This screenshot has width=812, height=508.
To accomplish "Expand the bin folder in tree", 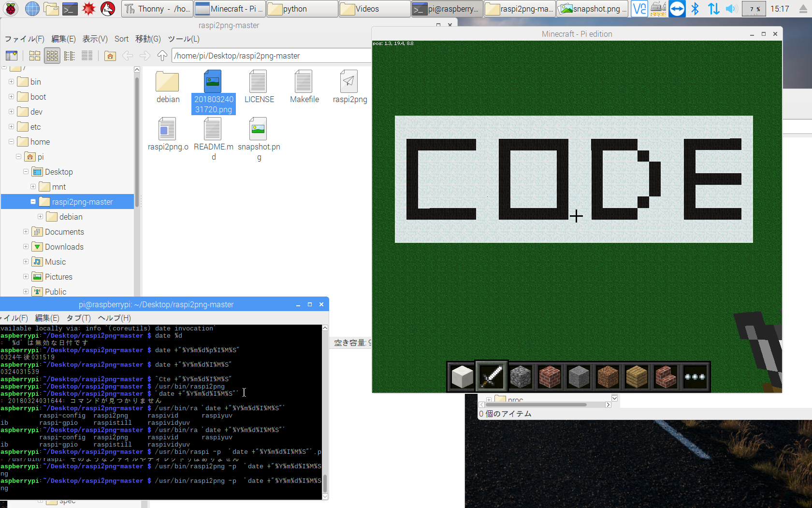I will [11, 82].
